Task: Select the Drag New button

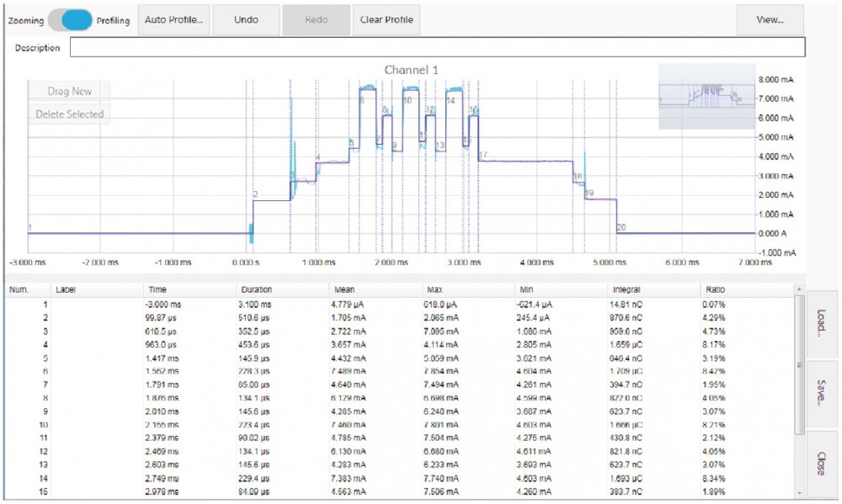Action: click(x=69, y=91)
